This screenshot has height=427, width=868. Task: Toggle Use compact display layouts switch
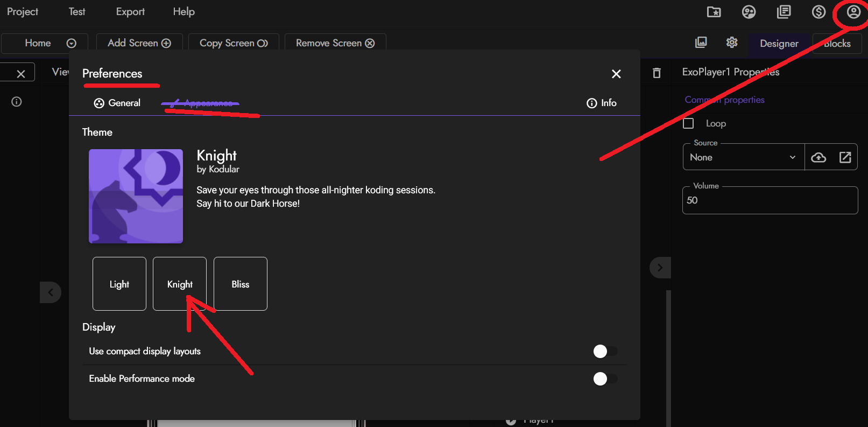coord(605,351)
